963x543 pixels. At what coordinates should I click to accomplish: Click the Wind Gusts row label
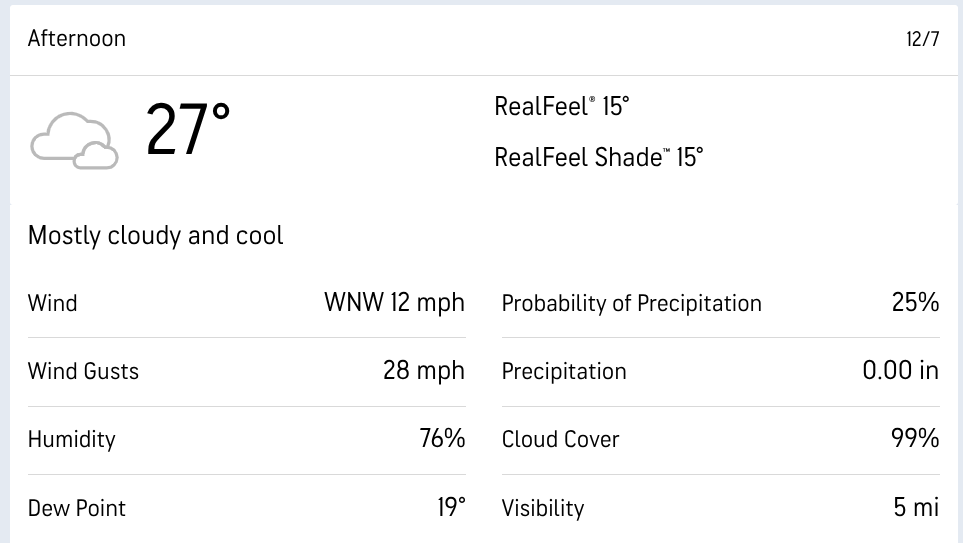click(x=83, y=371)
